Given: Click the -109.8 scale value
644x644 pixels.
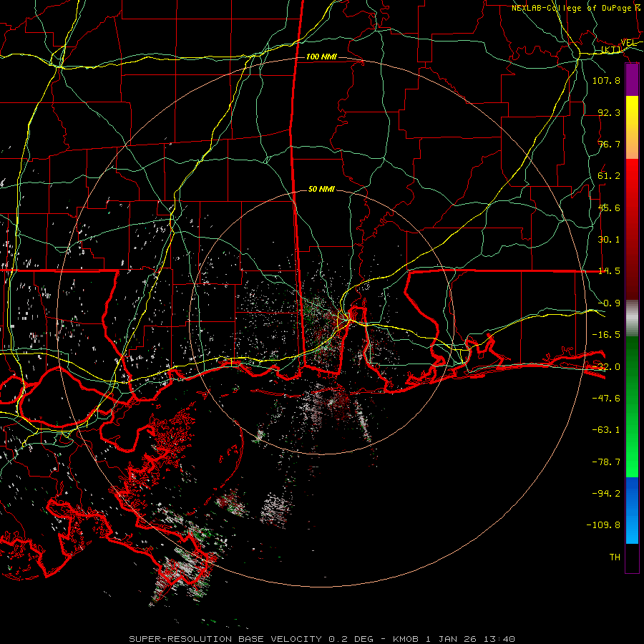Looking at the screenshot, I should click(x=603, y=525).
